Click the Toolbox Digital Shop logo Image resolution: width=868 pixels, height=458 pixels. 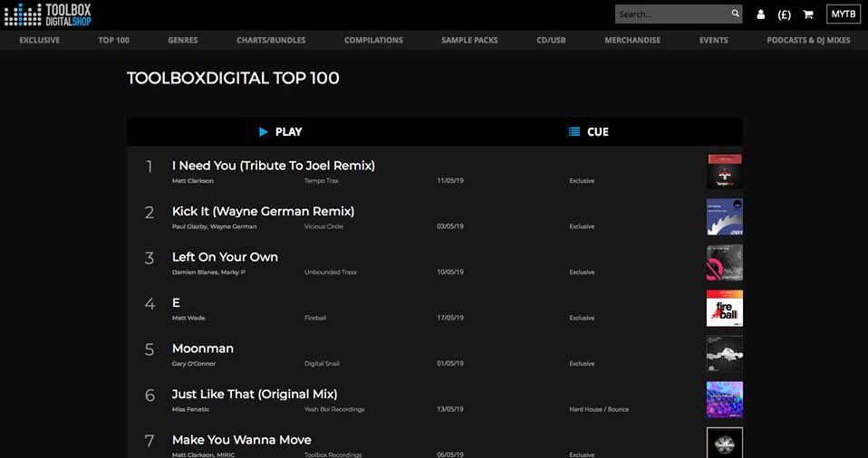47,14
